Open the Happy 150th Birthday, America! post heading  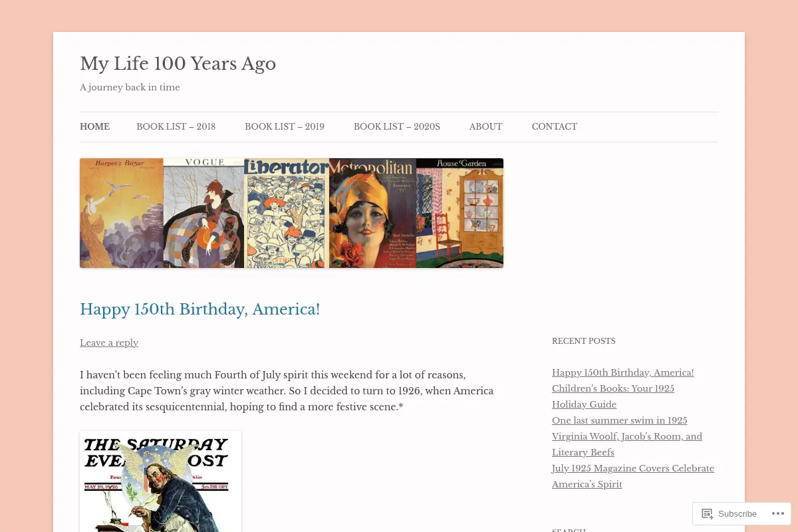[199, 309]
